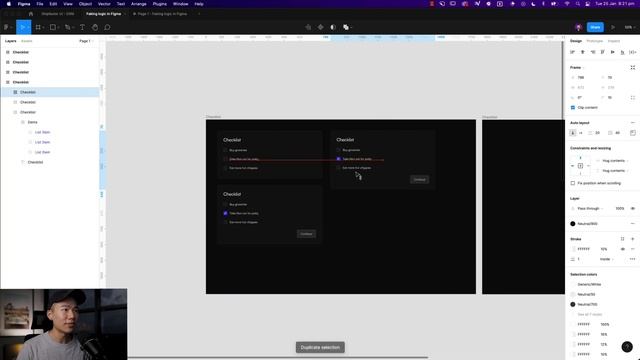
Task: Click the layer opacity 100% field
Action: [620, 209]
